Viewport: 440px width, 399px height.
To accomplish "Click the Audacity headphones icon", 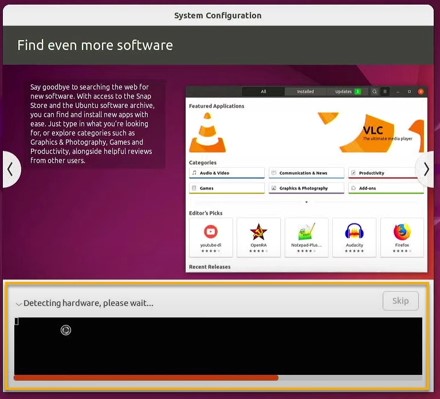I will pyautogui.click(x=354, y=231).
